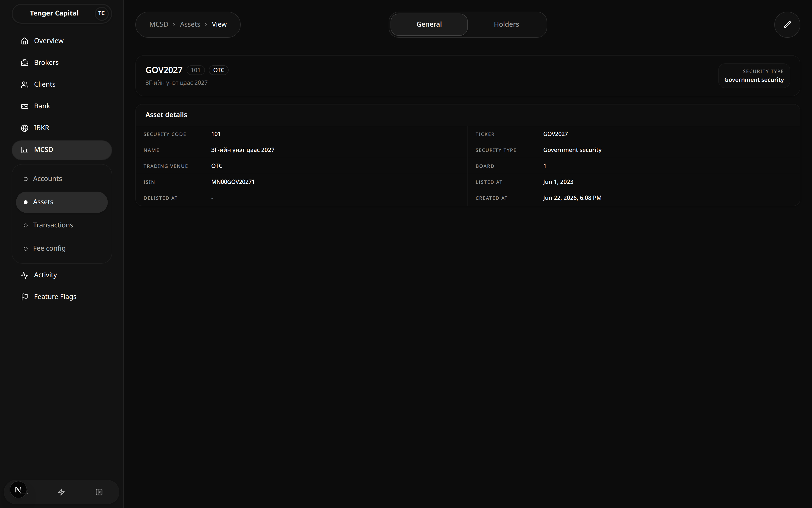This screenshot has height=508, width=812.
Task: Click listed at date Jun 1, 2023
Action: pyautogui.click(x=558, y=182)
